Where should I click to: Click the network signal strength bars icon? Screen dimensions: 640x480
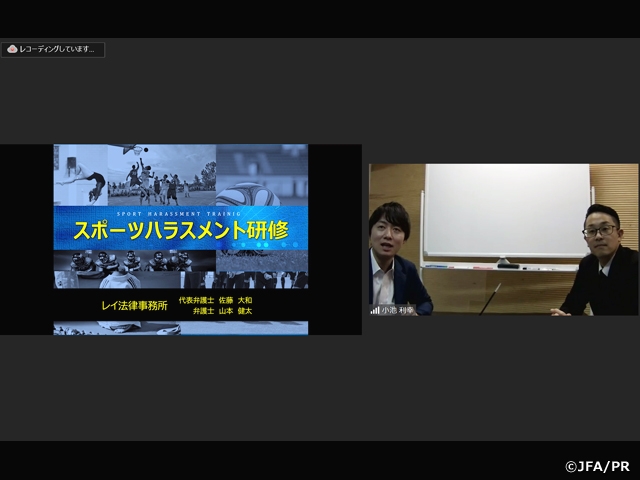pyautogui.click(x=375, y=310)
